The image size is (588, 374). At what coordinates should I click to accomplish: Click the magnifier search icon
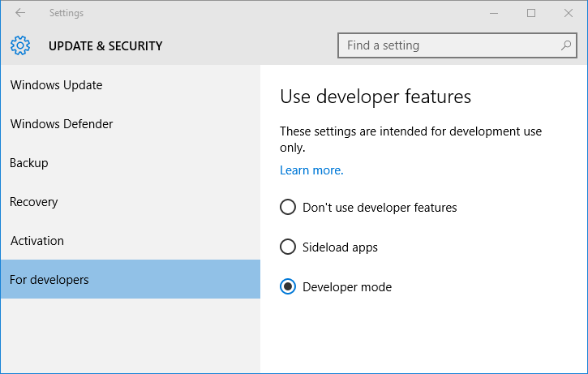pyautogui.click(x=565, y=45)
